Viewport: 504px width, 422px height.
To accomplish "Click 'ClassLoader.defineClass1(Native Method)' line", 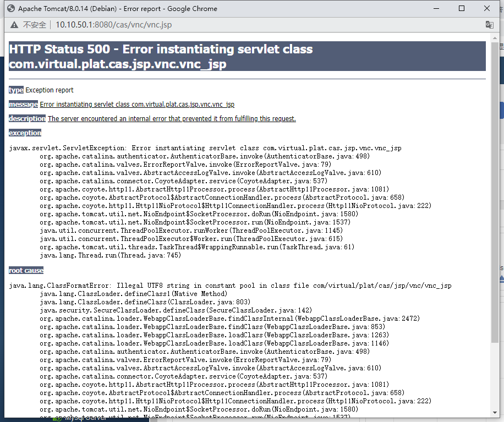I will (x=133, y=294).
